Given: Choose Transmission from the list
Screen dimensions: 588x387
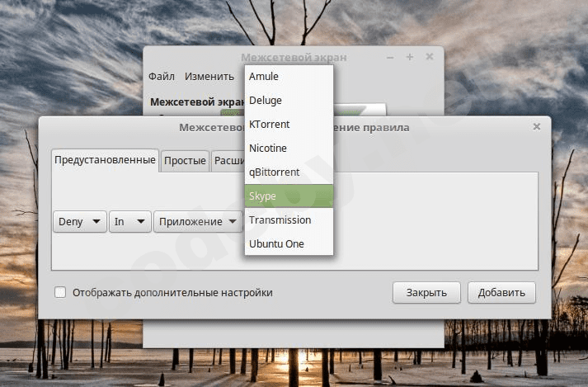Looking at the screenshot, I should point(289,220).
